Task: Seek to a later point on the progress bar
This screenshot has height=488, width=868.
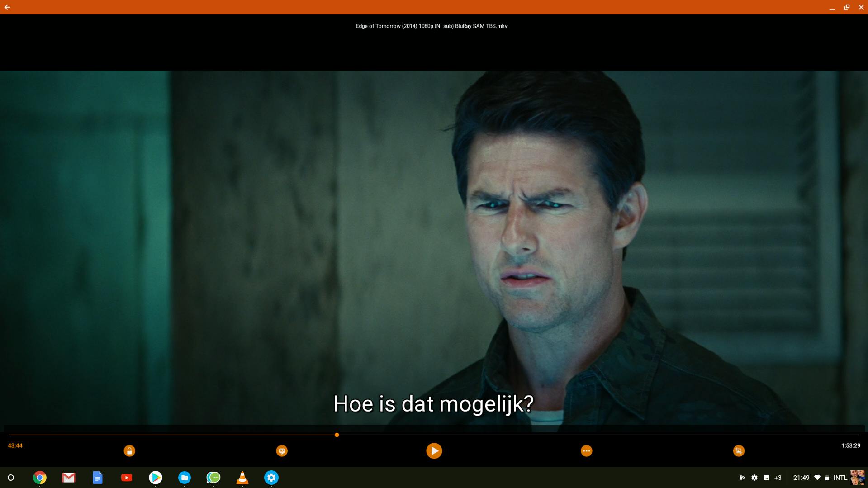Action: coord(543,435)
